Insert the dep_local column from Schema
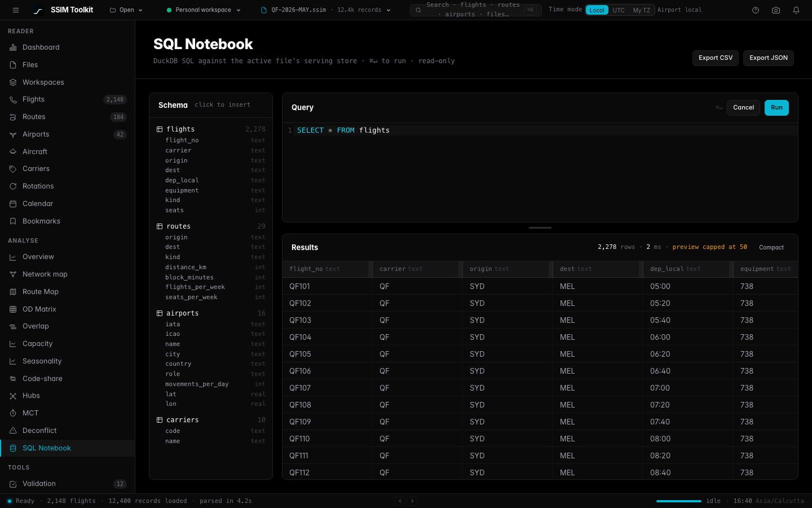Viewport: 812px width, 508px height. [x=211, y=181]
